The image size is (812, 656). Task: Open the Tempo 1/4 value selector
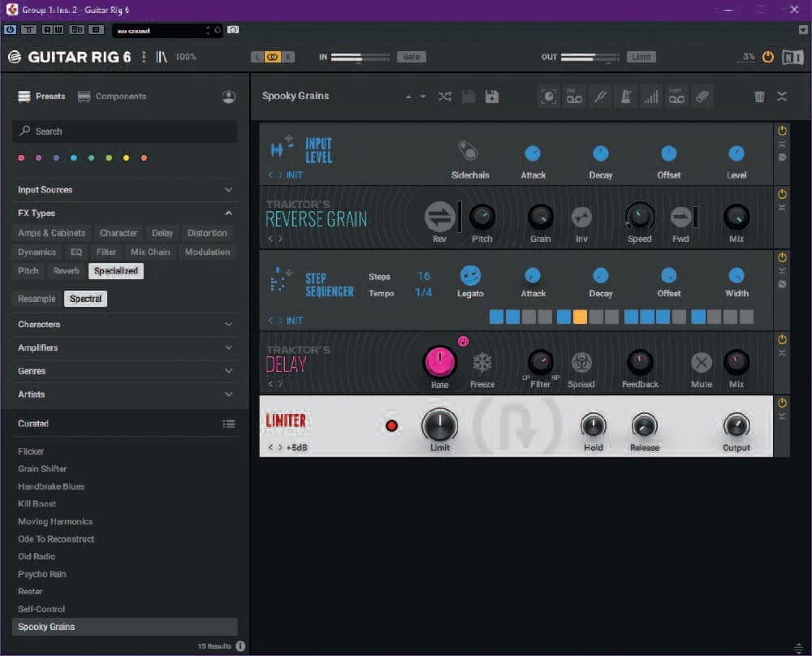[423, 292]
